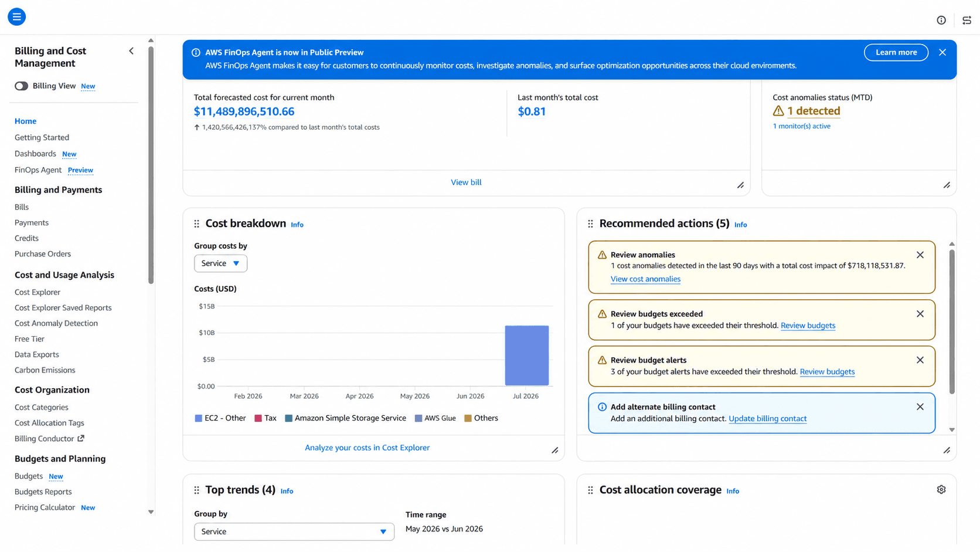The width and height of the screenshot is (980, 552).
Task: Click View cost anomalies link
Action: [645, 279]
